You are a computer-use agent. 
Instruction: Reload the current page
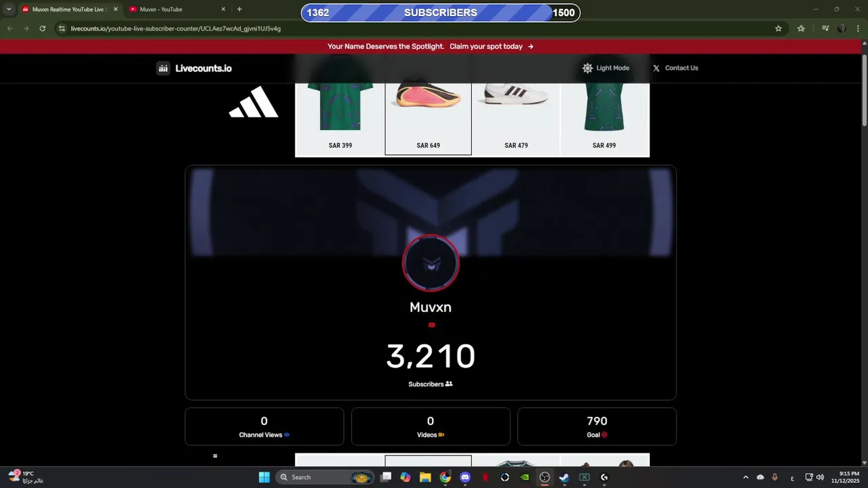point(42,28)
